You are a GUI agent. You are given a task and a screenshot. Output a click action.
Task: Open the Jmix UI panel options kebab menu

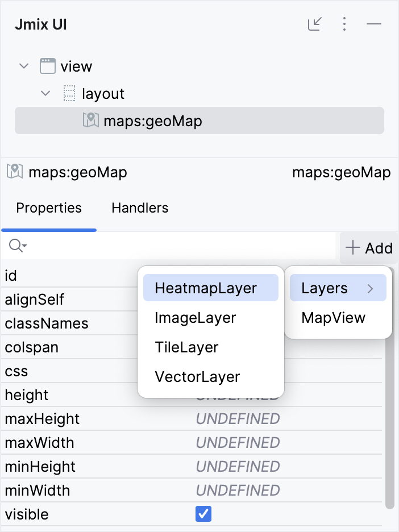coord(344,24)
